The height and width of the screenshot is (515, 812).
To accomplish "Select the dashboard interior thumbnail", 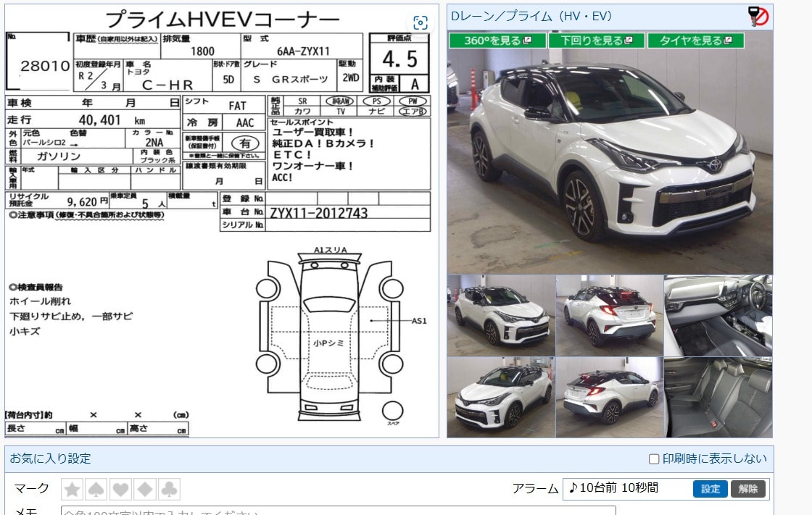I will [718, 315].
